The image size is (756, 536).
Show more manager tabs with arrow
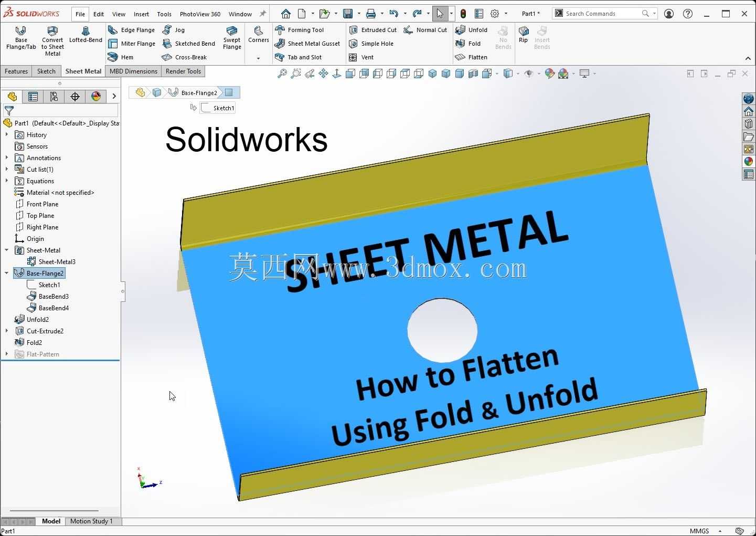(114, 97)
